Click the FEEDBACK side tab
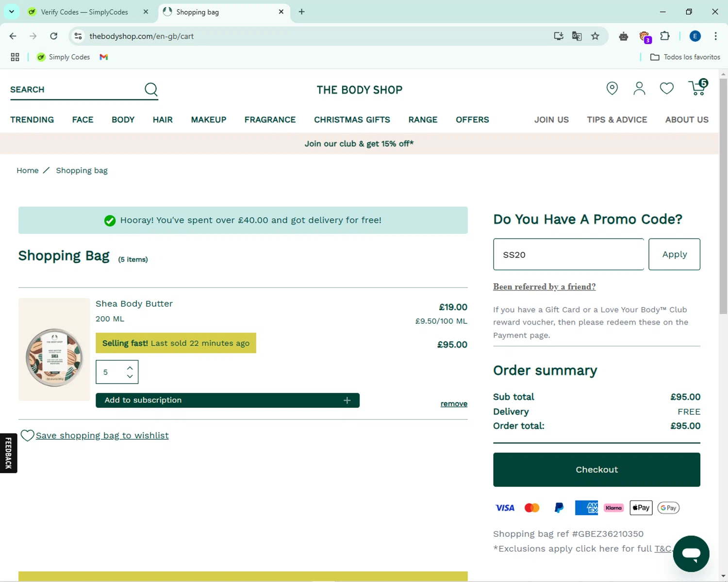 point(8,453)
